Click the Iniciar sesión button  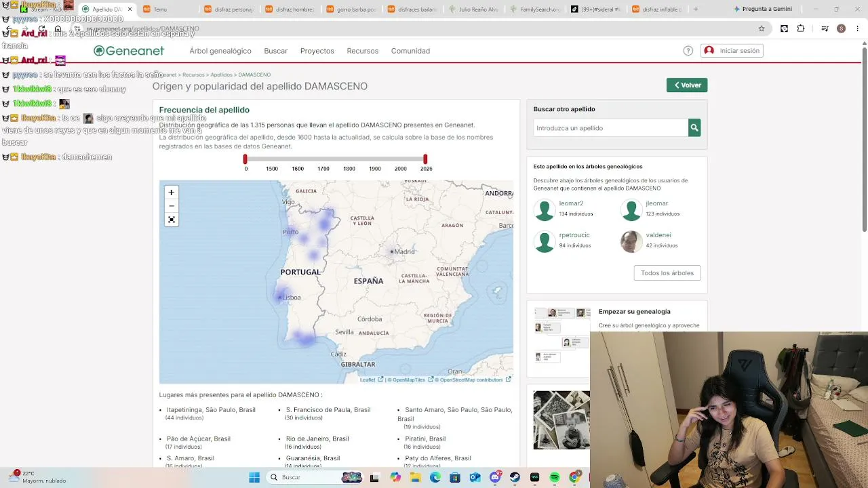coord(732,51)
